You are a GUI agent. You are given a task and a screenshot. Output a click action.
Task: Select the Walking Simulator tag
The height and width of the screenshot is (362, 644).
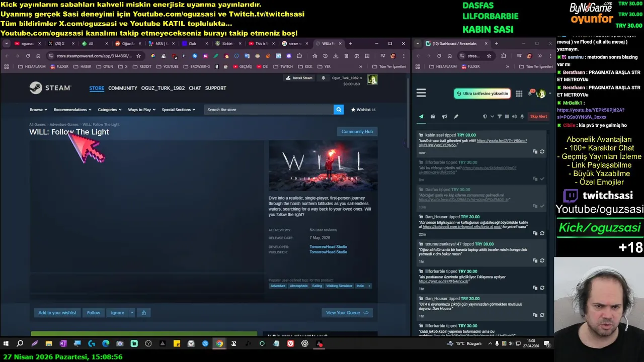point(339,286)
